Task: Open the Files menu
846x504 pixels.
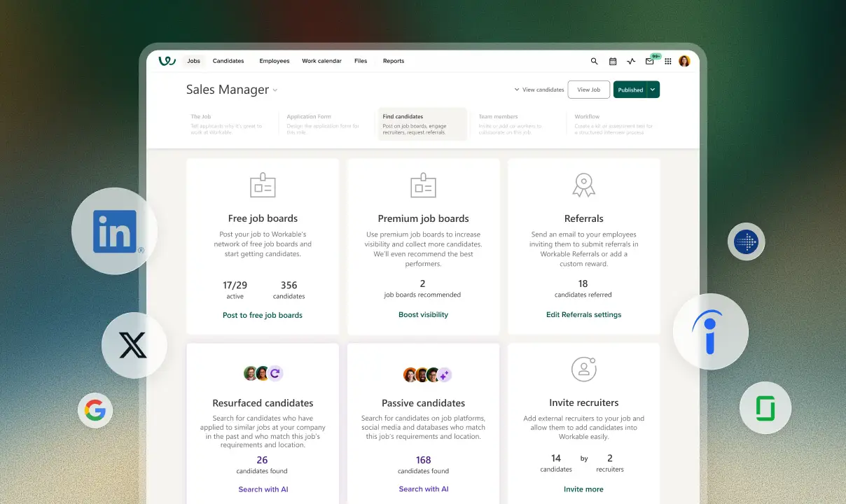Action: [x=361, y=61]
